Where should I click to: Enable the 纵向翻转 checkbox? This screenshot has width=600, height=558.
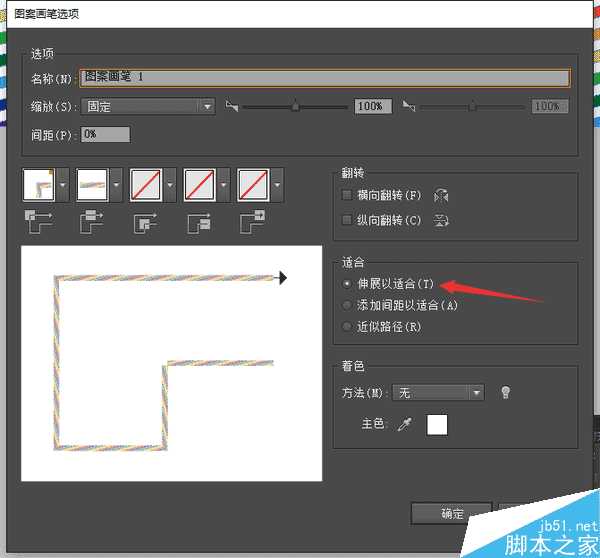coord(347,220)
